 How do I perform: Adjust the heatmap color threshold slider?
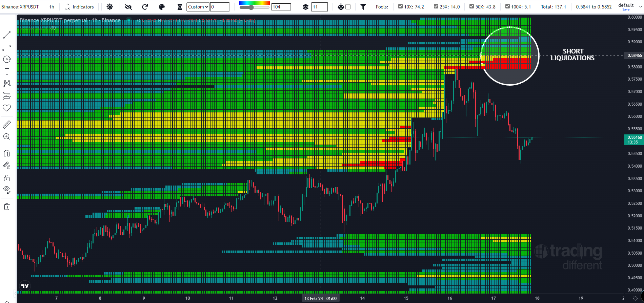tap(254, 7)
